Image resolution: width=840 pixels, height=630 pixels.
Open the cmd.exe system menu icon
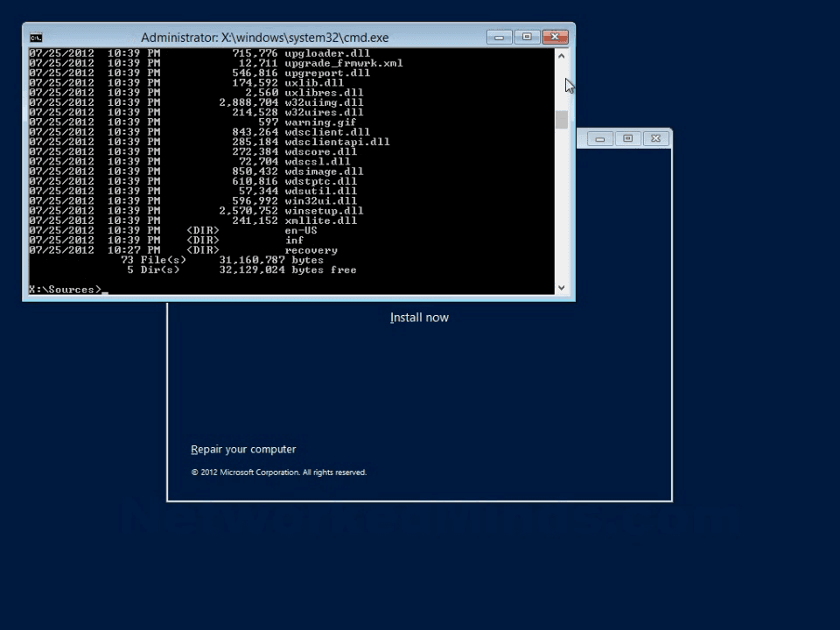click(x=36, y=38)
